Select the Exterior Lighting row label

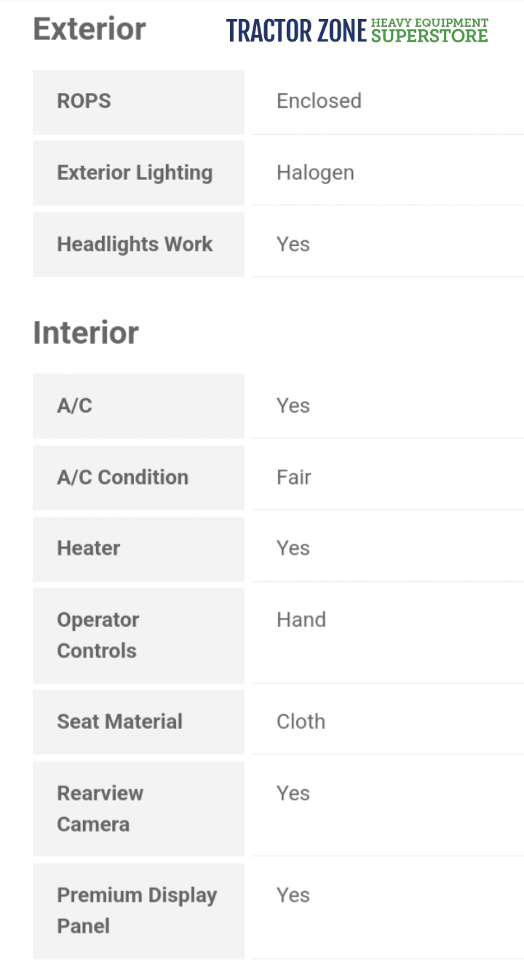coord(135,173)
